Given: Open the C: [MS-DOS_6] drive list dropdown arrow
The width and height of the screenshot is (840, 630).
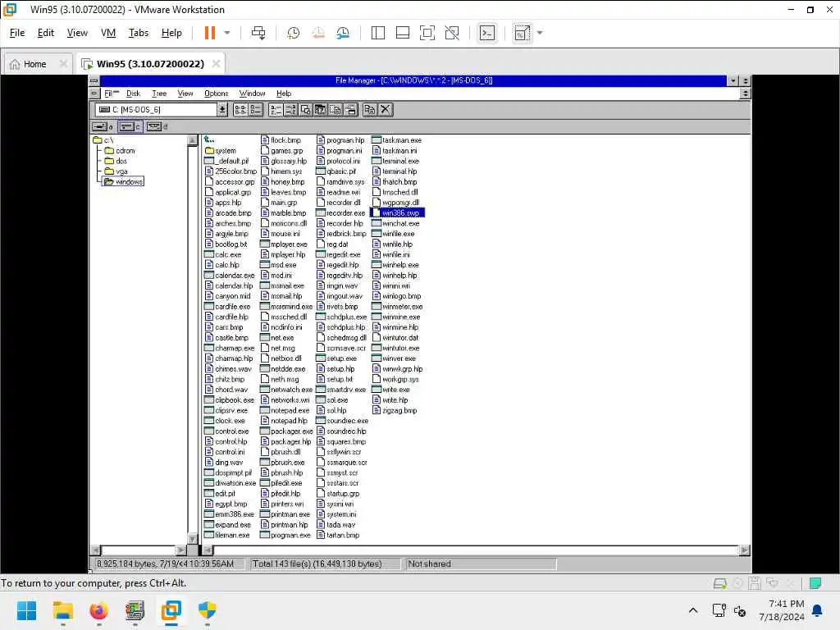Looking at the screenshot, I should [222, 110].
